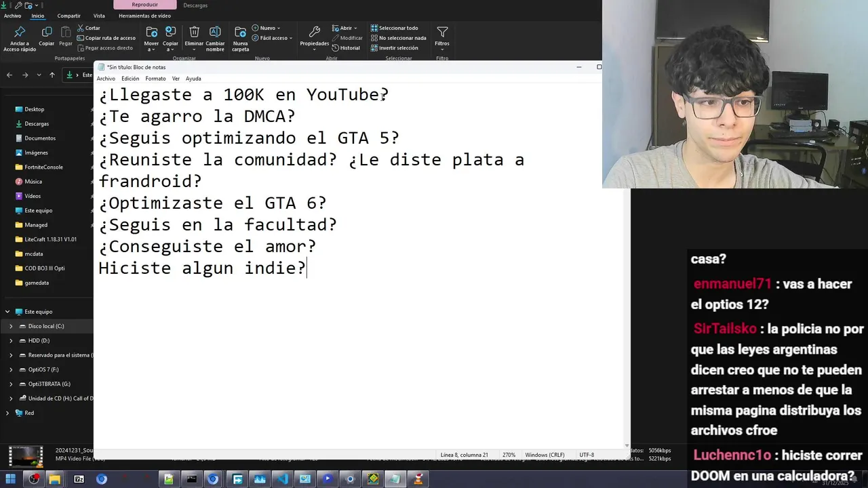This screenshot has width=868, height=488.
Task: Open the Filtros funnel dropdown
Action: tap(442, 37)
